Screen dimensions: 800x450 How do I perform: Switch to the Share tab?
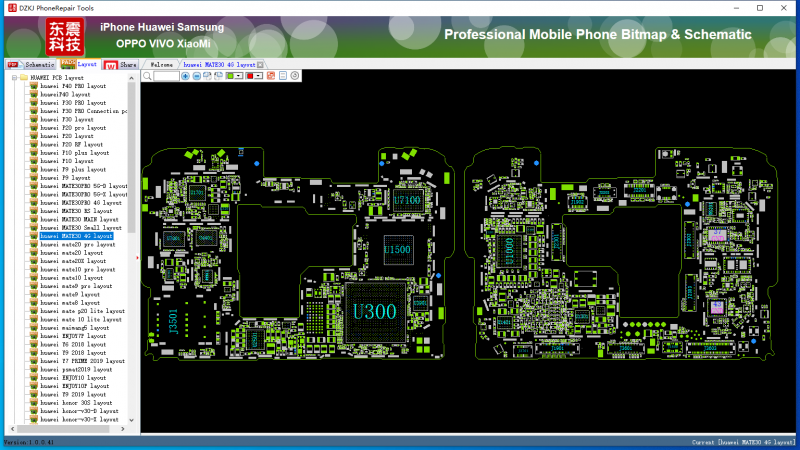click(x=121, y=65)
